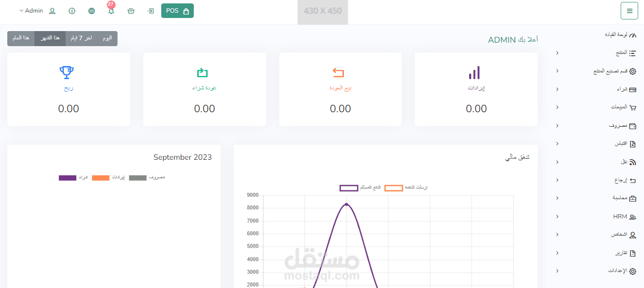Click the info circle icon
This screenshot has height=288, width=644.
pos(72,11)
